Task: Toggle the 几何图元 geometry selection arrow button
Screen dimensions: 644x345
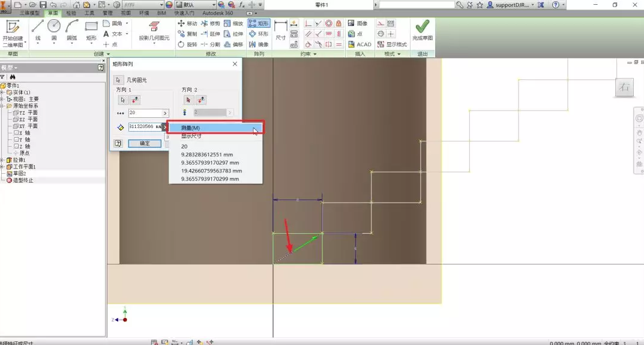Action: 118,80
